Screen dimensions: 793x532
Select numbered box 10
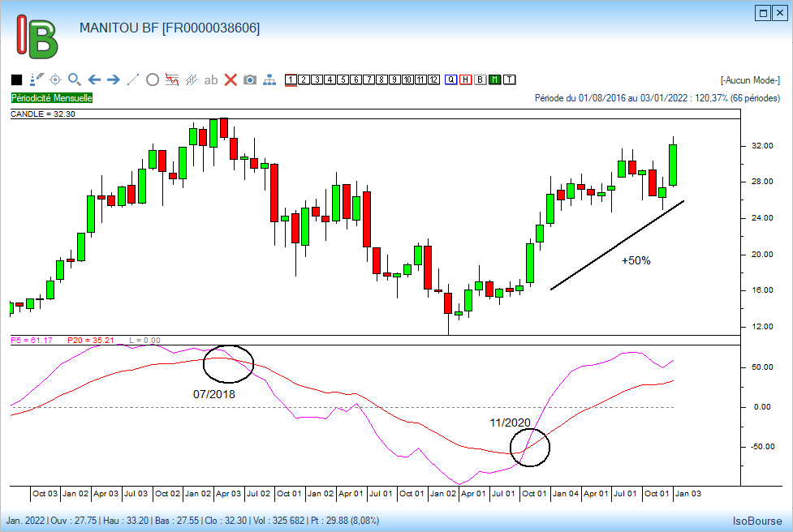pyautogui.click(x=408, y=79)
